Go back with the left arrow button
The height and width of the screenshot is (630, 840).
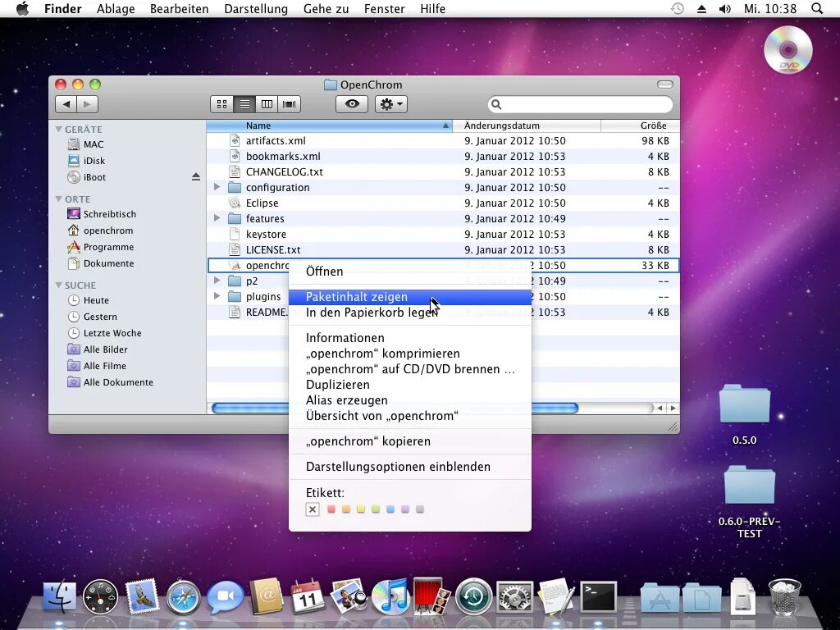point(66,104)
